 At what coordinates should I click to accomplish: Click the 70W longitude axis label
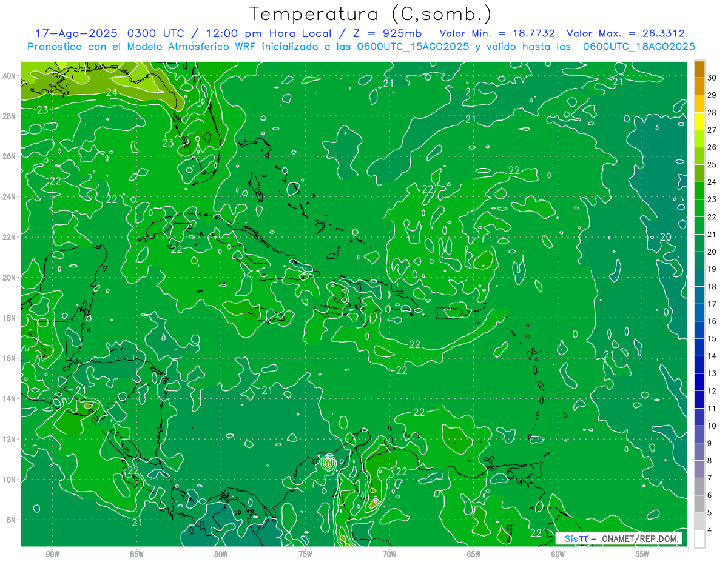click(389, 554)
